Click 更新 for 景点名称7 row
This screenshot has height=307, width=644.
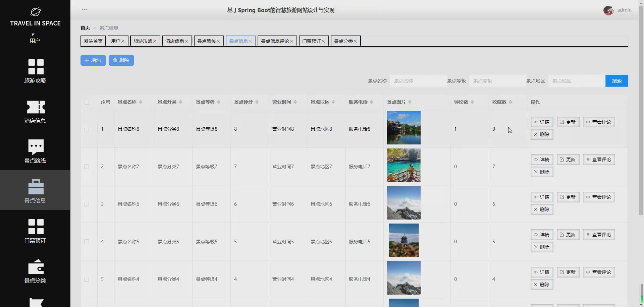click(568, 160)
